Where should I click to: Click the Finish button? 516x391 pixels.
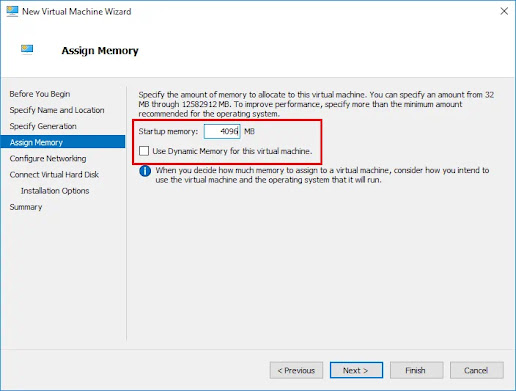pyautogui.click(x=416, y=370)
